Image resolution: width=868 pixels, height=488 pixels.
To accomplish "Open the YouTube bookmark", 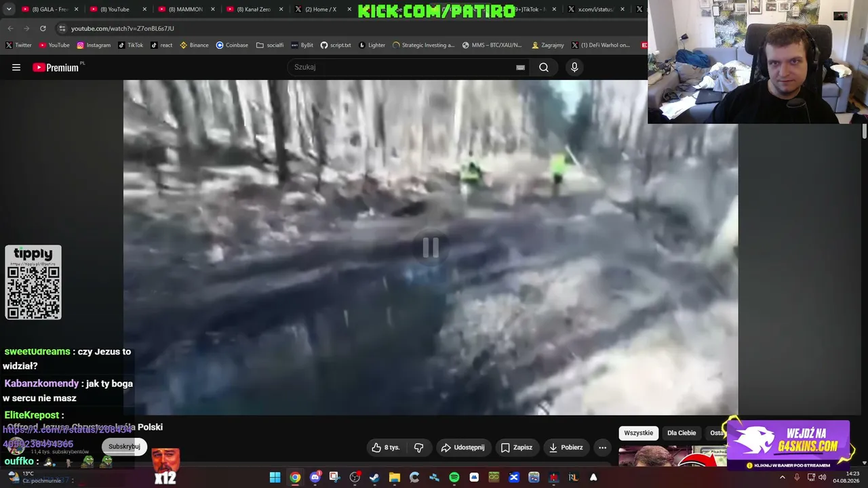I will tap(54, 45).
